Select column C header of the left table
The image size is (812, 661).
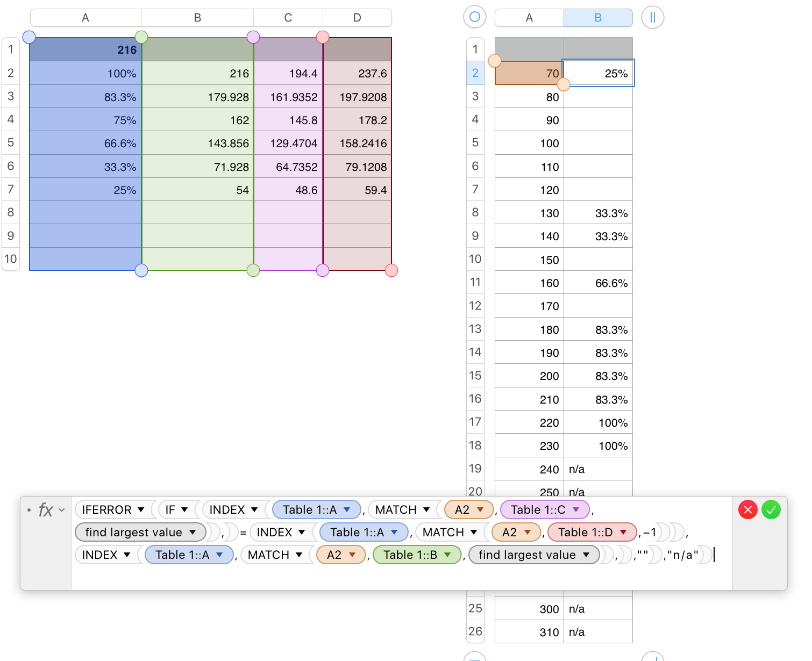tap(288, 18)
